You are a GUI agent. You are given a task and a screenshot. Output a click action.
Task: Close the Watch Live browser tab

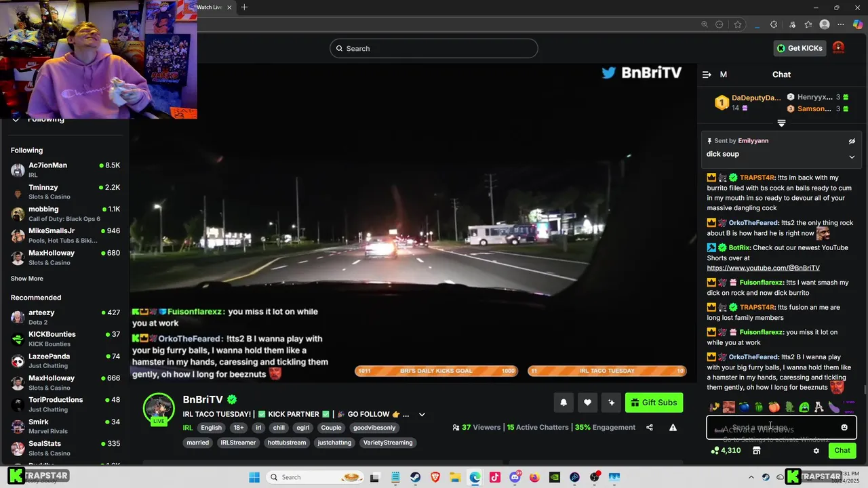pyautogui.click(x=229, y=7)
